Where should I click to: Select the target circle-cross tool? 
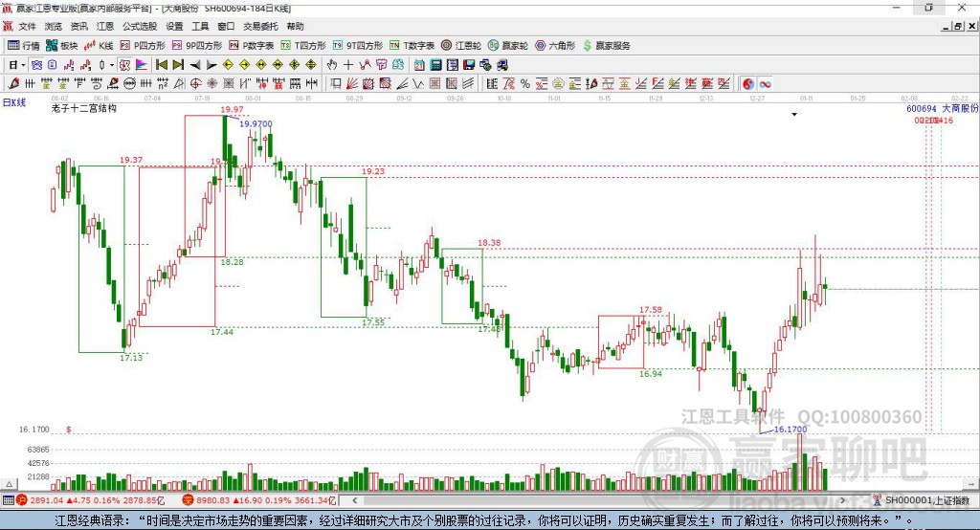coord(195,84)
